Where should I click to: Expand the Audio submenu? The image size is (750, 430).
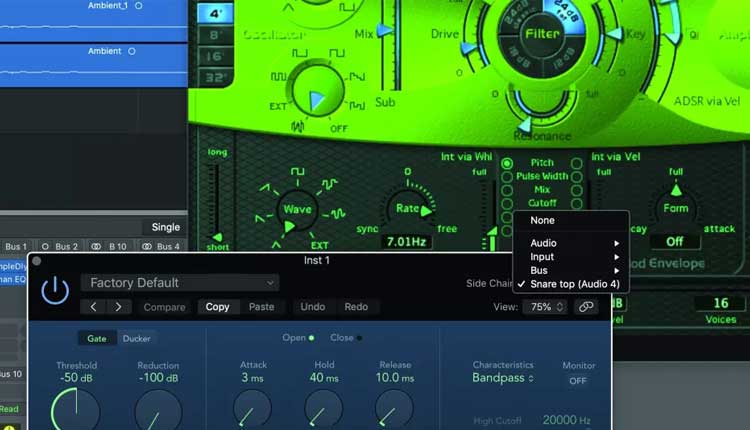click(572, 243)
